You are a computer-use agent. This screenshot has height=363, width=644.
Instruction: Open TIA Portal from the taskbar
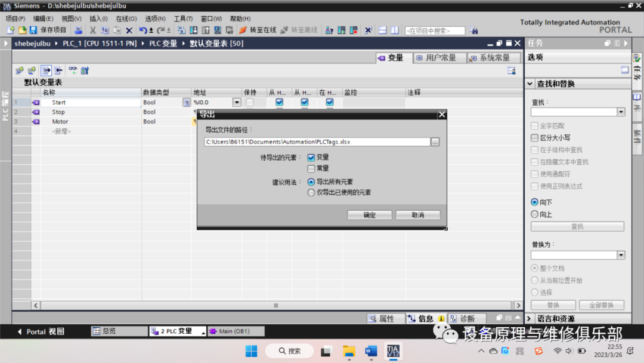click(394, 351)
